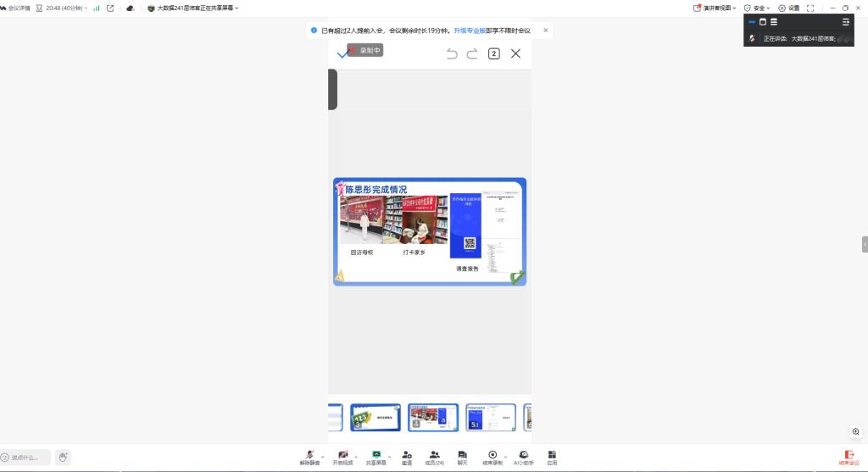Click the 升级专业版 upgrade link
This screenshot has height=472, width=868.
470,31
